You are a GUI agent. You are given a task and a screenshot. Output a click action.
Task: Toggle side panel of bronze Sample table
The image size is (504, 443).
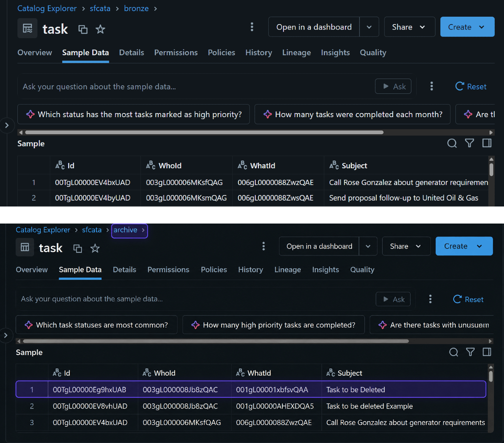coord(487,143)
